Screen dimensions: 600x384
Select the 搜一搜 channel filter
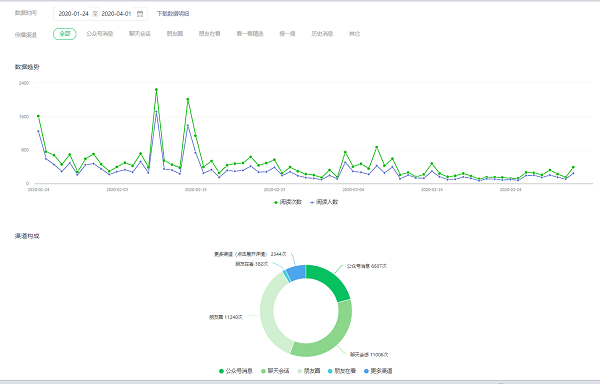pos(287,34)
